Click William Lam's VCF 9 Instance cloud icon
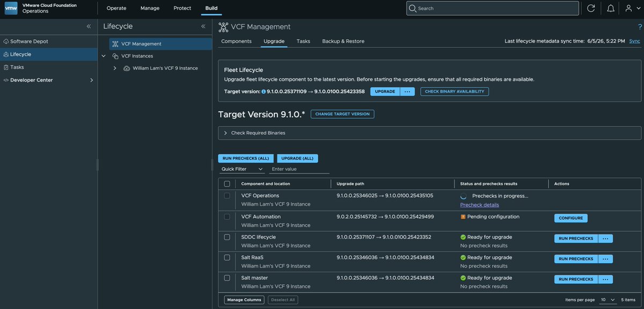Image resolution: width=644 pixels, height=309 pixels. (127, 68)
